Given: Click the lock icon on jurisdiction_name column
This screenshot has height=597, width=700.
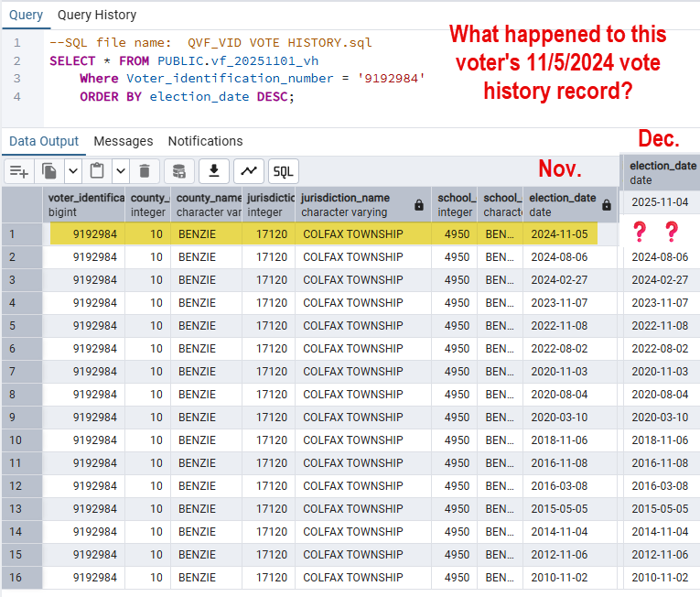Looking at the screenshot, I should coord(419,205).
